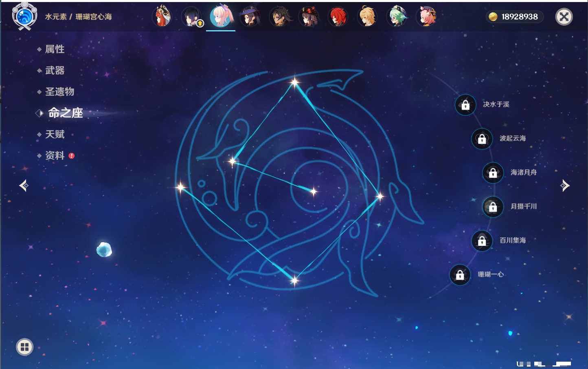Viewport: 588px width, 369px height.
Task: Go to previous character with left arrow
Action: pos(24,186)
